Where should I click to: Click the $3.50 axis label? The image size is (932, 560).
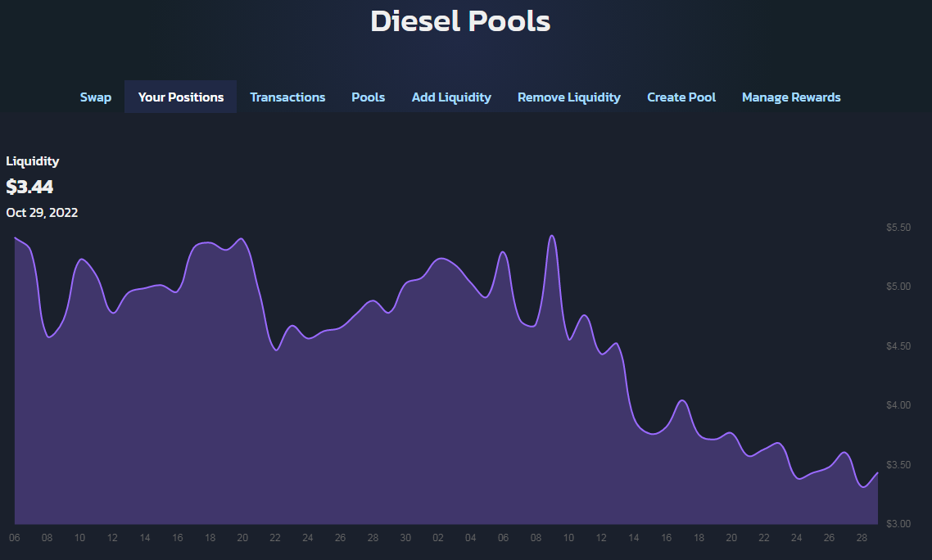[898, 464]
